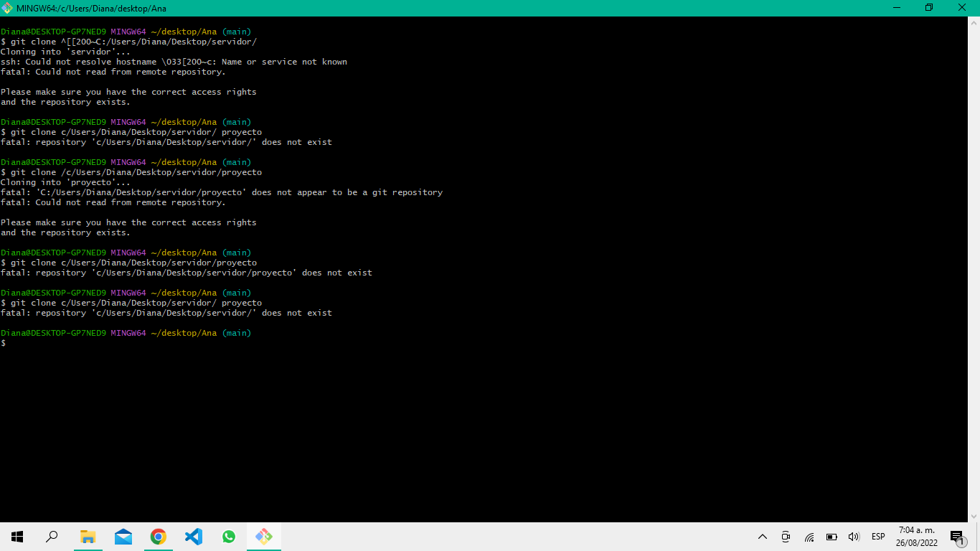Click "fatal: repository 'c/Users/Diana/Desktop/servidor/proyecto' does not exist"
Image resolution: width=980 pixels, height=551 pixels.
(187, 273)
